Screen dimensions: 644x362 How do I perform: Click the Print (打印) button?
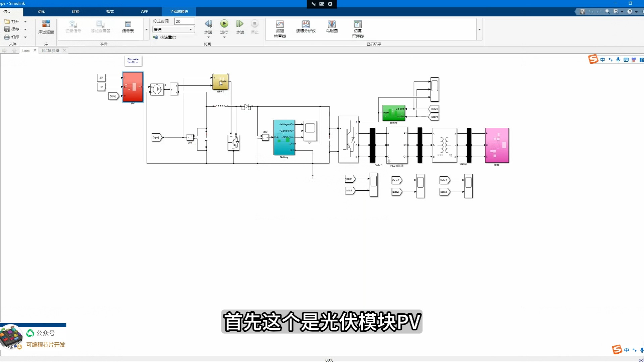pos(12,37)
